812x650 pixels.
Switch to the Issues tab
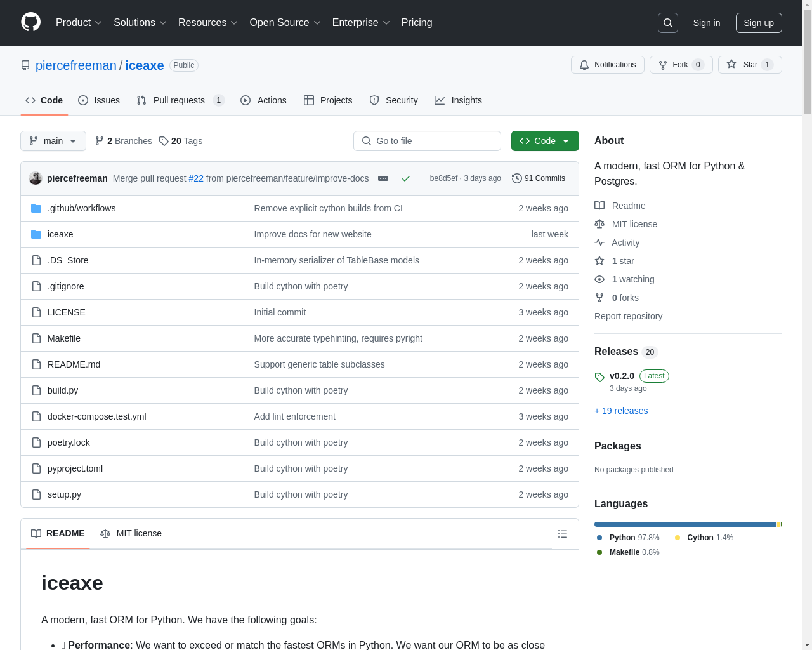click(x=99, y=100)
